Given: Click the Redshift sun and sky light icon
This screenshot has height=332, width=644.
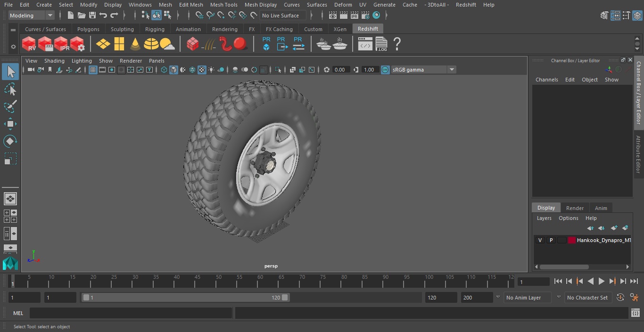Looking at the screenshot, I should (167, 44).
